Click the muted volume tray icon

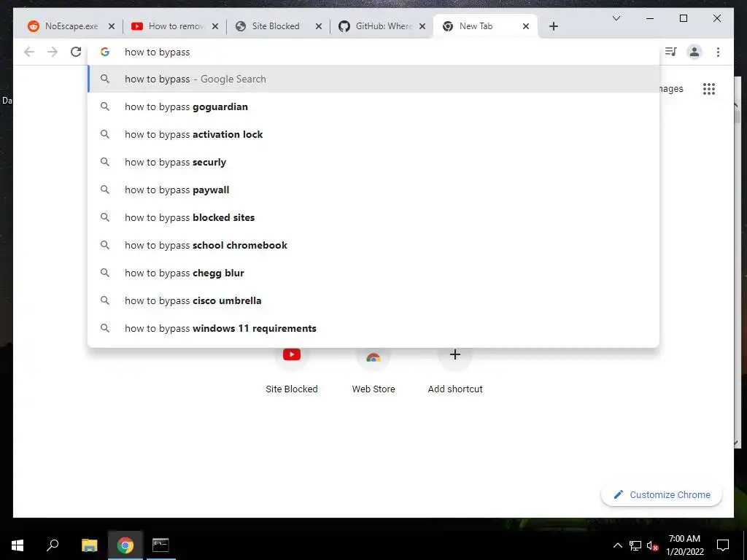(x=653, y=545)
